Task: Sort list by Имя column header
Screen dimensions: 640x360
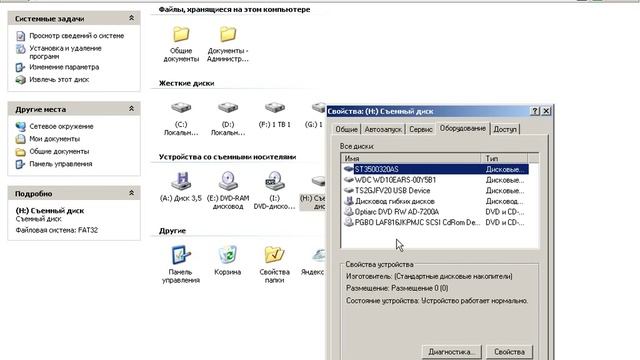Action: pos(411,158)
